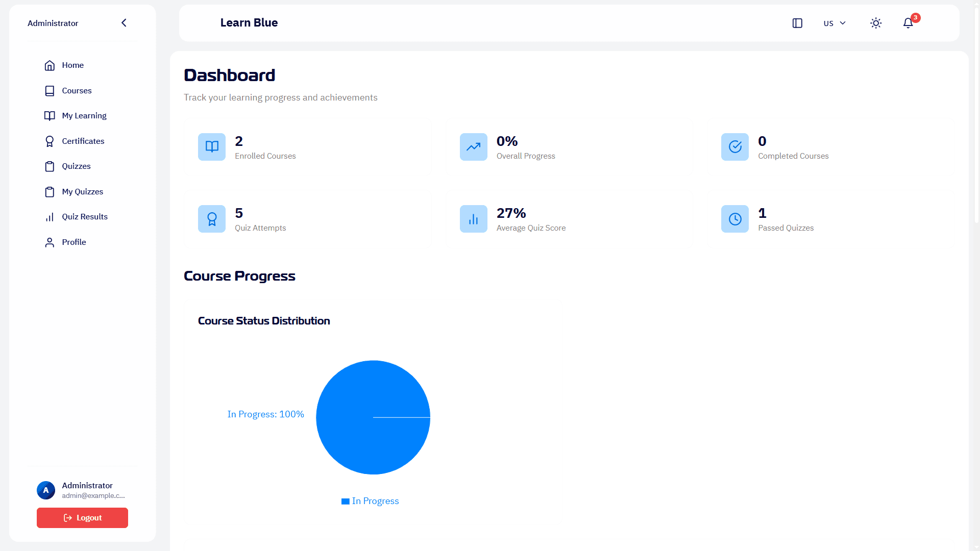Click the In Progress legend color swatch
The image size is (980, 551).
point(346,502)
